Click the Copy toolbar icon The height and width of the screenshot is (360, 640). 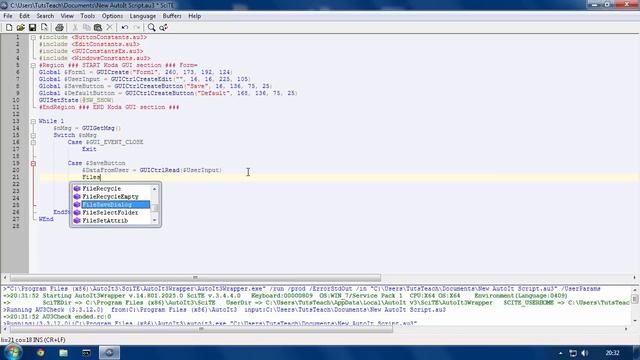(x=87, y=27)
